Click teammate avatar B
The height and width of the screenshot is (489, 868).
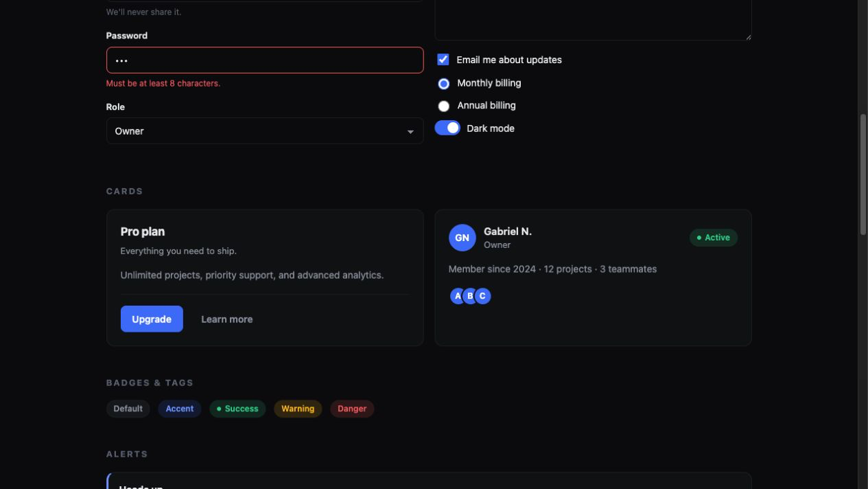tap(470, 296)
